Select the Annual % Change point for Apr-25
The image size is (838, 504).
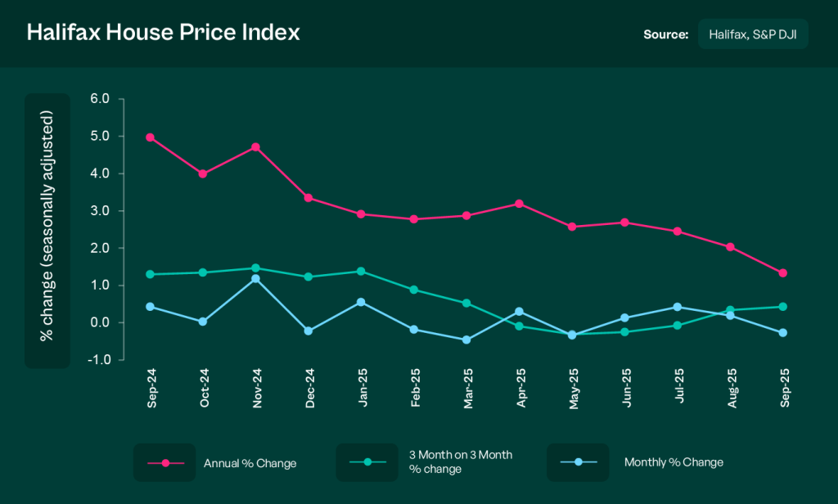519,204
